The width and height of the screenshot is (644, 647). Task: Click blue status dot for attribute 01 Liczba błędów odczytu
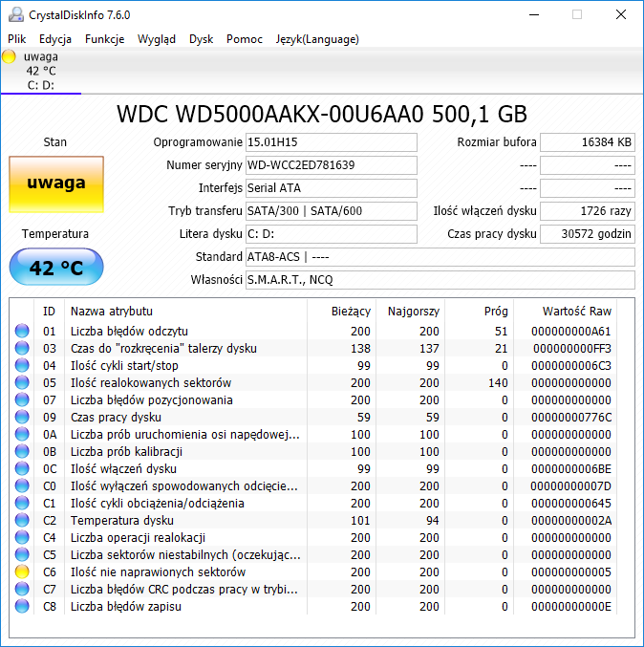22,331
